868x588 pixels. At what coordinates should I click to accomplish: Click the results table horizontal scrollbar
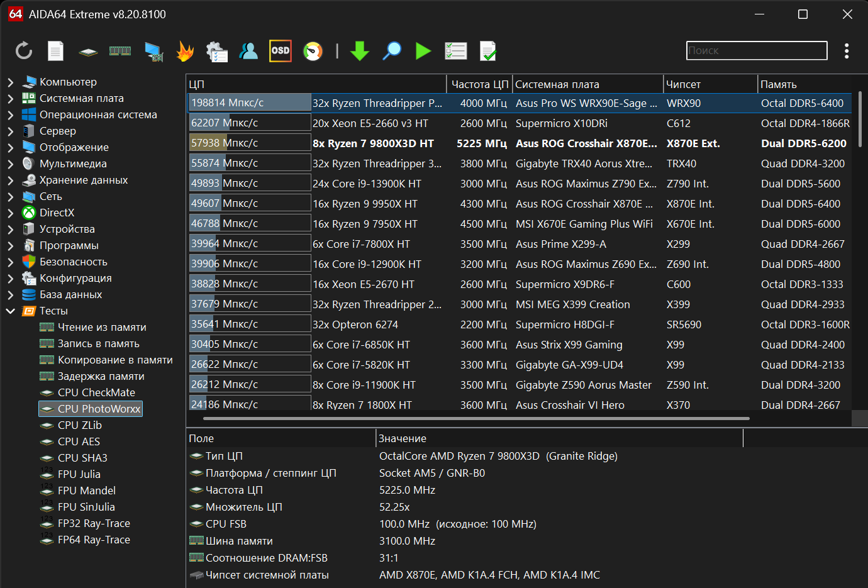click(476, 418)
